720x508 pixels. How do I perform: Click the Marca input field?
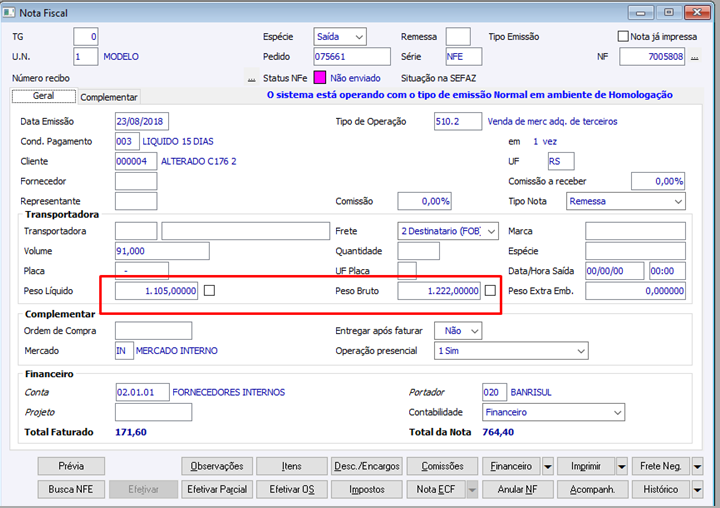click(635, 231)
